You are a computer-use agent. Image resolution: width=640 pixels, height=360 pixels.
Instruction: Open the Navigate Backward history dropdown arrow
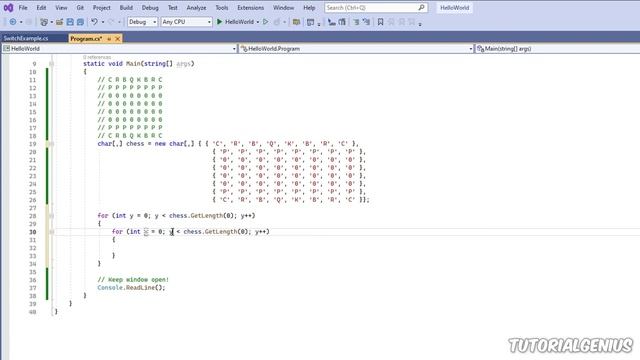pyautogui.click(x=21, y=22)
